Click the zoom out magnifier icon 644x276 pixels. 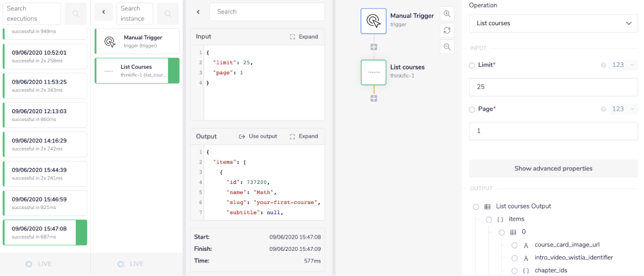[x=447, y=46]
